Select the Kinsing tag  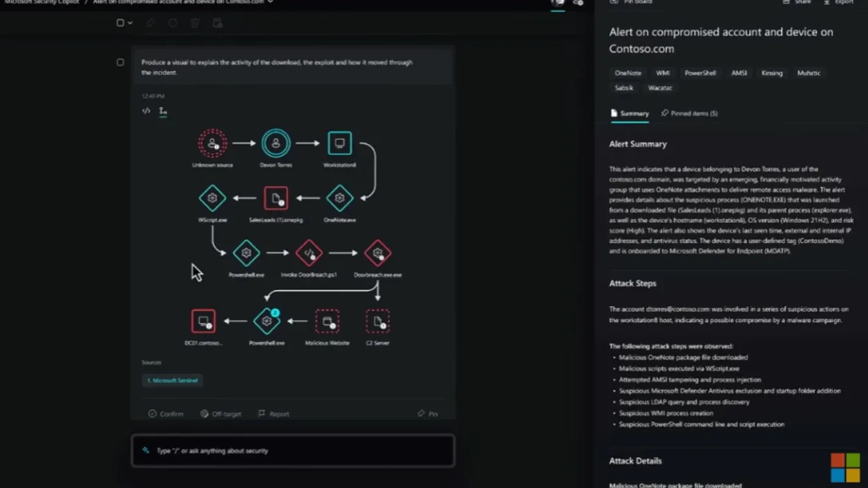(772, 73)
